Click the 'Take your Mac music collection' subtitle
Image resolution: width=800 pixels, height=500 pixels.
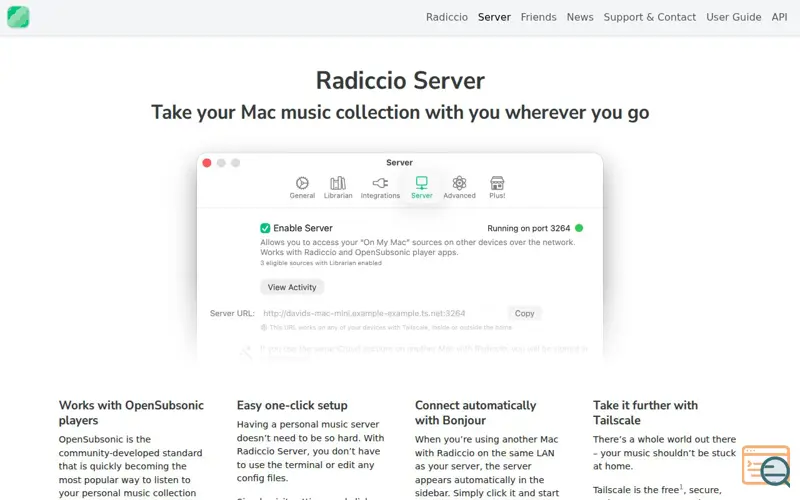pyautogui.click(x=400, y=113)
